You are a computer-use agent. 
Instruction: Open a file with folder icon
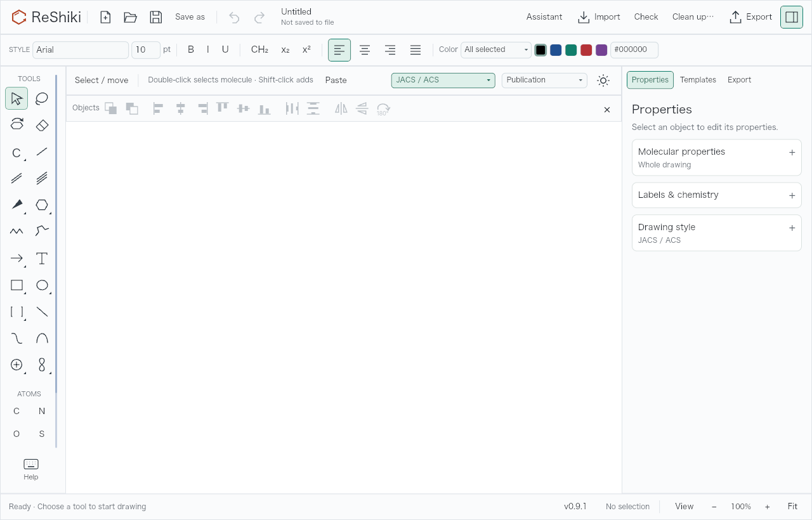coord(131,17)
